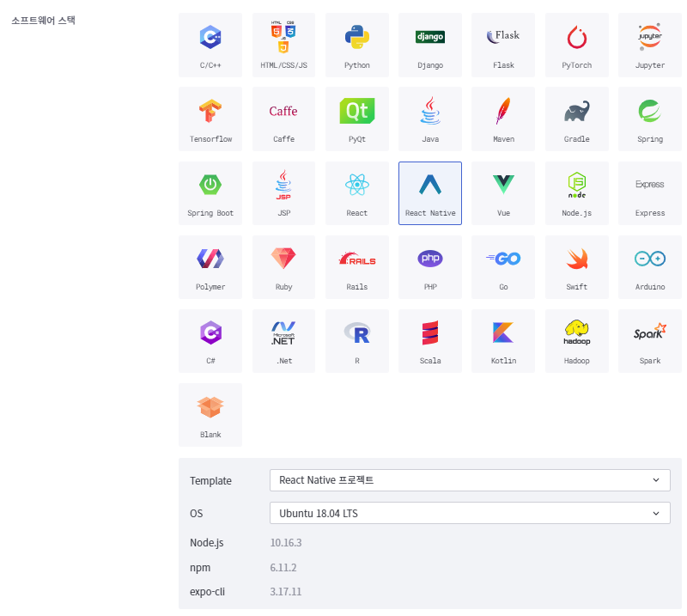
Task: Click the npm version 6.11.2
Action: tap(283, 568)
